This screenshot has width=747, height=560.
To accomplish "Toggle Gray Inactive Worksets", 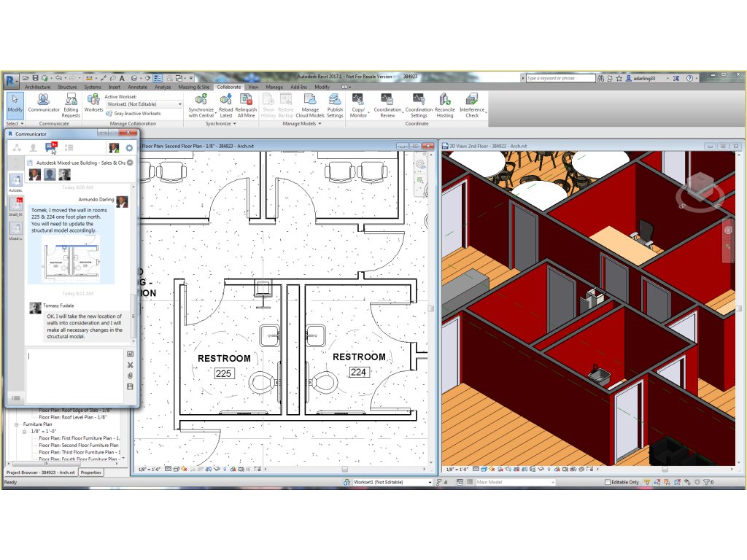I will click(133, 113).
